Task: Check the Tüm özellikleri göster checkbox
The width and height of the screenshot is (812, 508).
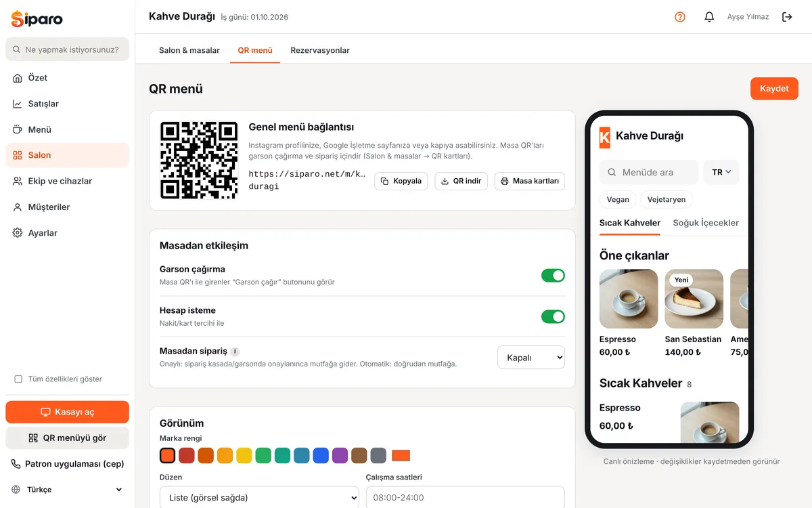Action: pyautogui.click(x=18, y=379)
